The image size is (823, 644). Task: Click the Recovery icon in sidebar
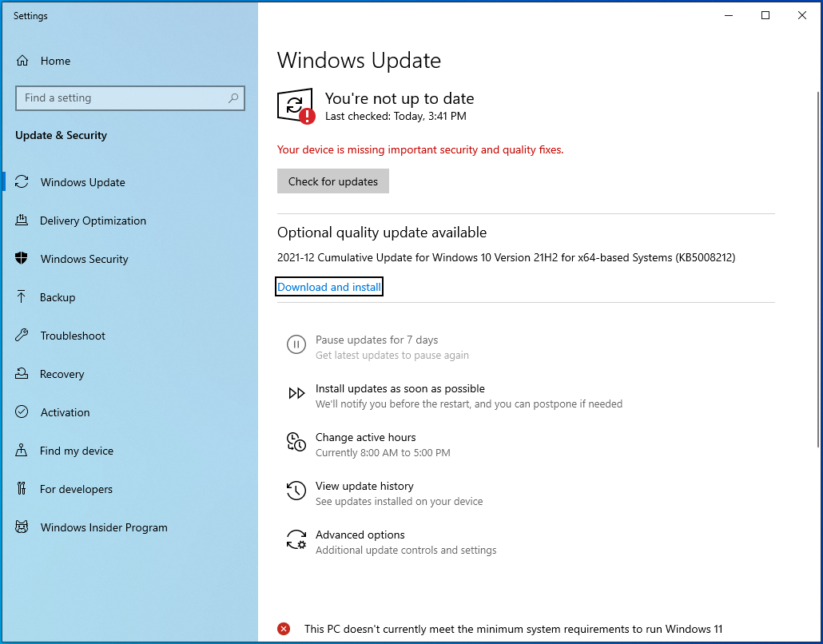22,374
